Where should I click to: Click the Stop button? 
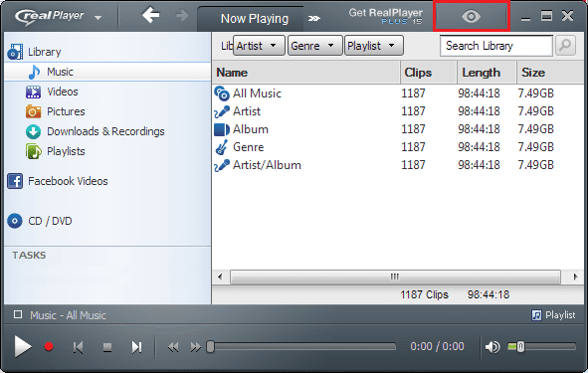coord(107,347)
